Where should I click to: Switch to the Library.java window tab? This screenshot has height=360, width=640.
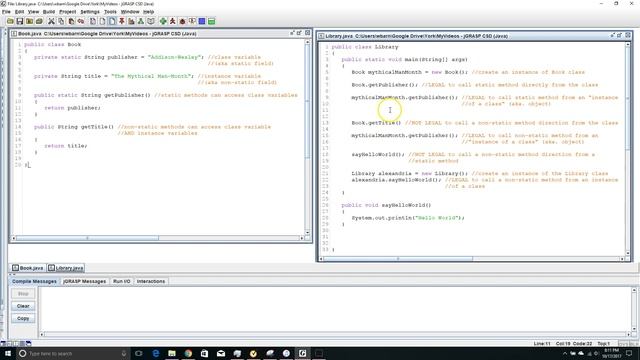(66, 268)
